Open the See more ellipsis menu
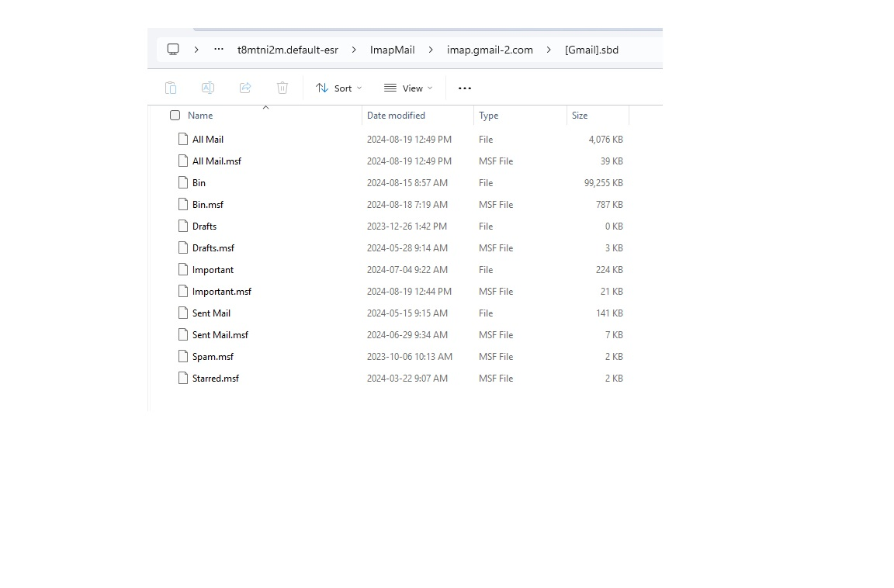Viewport: 894px width, 588px height. click(x=465, y=88)
